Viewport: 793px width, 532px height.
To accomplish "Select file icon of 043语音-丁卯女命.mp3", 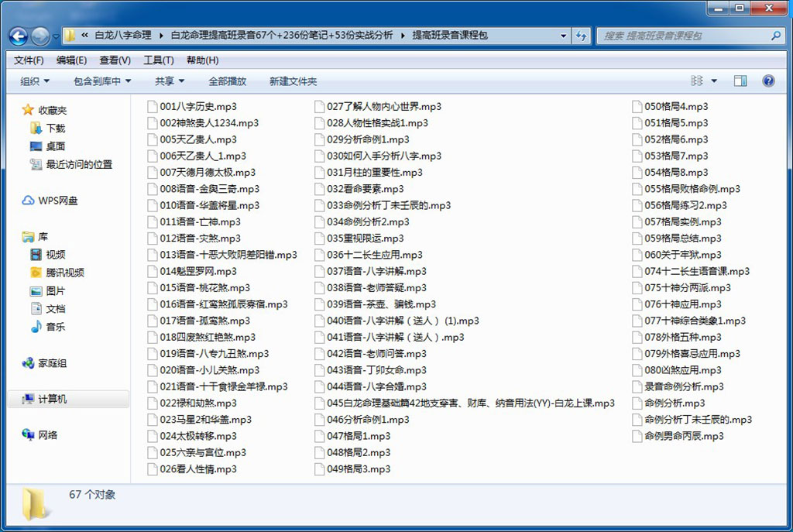I will (318, 370).
